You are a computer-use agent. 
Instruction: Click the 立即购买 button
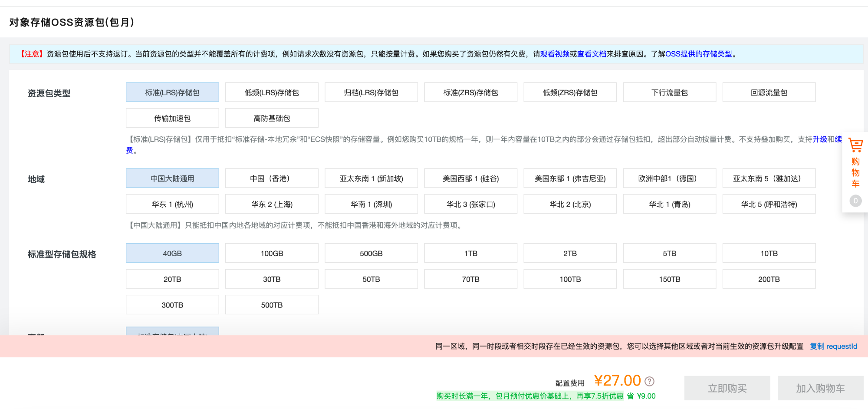[727, 388]
